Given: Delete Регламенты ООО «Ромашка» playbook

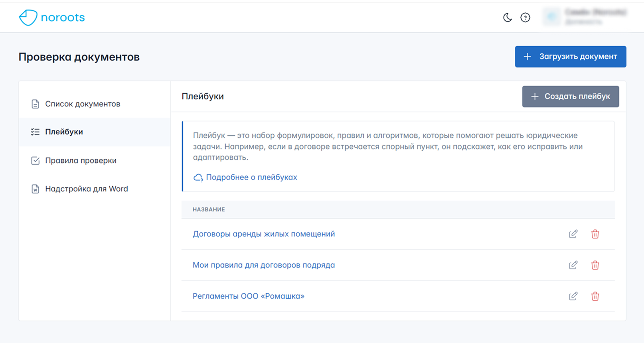Looking at the screenshot, I should click(595, 296).
